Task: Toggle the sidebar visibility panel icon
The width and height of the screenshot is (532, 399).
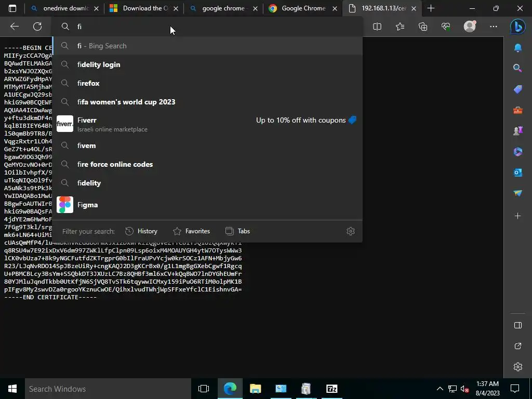Action: coord(518,325)
